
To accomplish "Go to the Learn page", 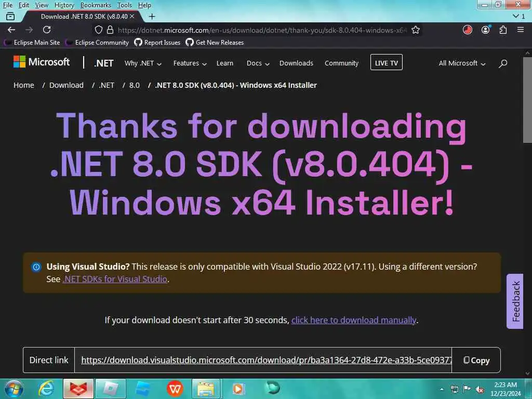I will click(224, 63).
